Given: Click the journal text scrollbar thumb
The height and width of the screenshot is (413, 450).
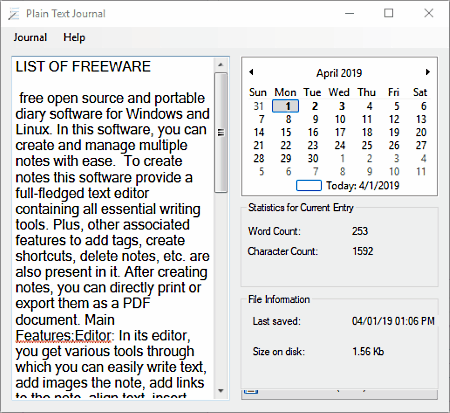Looking at the screenshot, I should click(221, 132).
